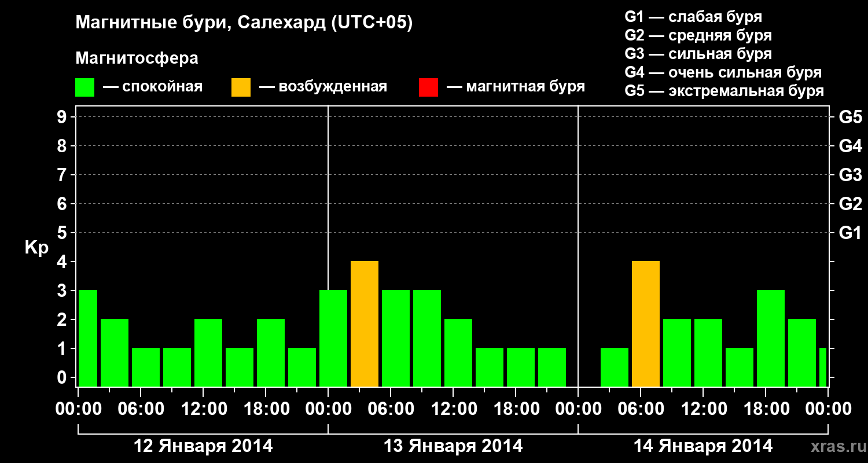Click '12:00' time label under 12 January
The image size is (868, 463).
click(x=203, y=409)
